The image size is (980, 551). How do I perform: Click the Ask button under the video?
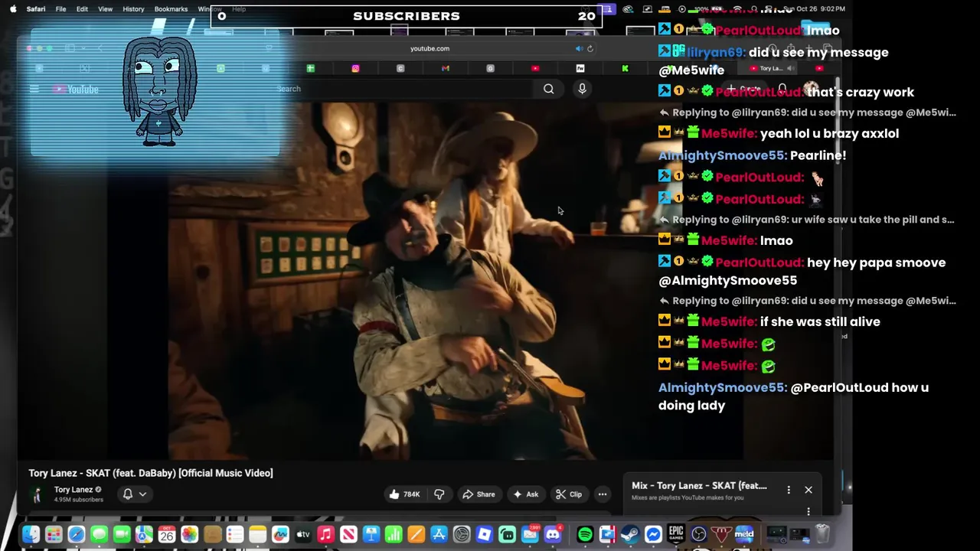pyautogui.click(x=525, y=494)
